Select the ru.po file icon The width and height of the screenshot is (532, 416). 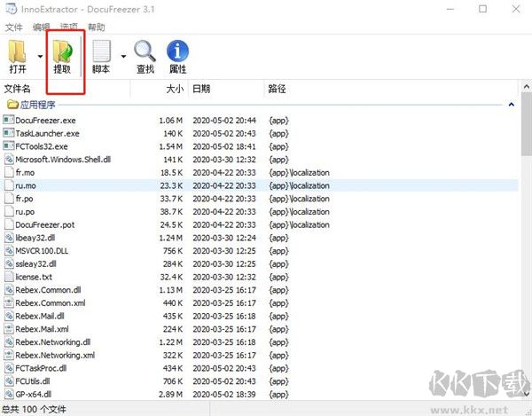[x=9, y=211]
